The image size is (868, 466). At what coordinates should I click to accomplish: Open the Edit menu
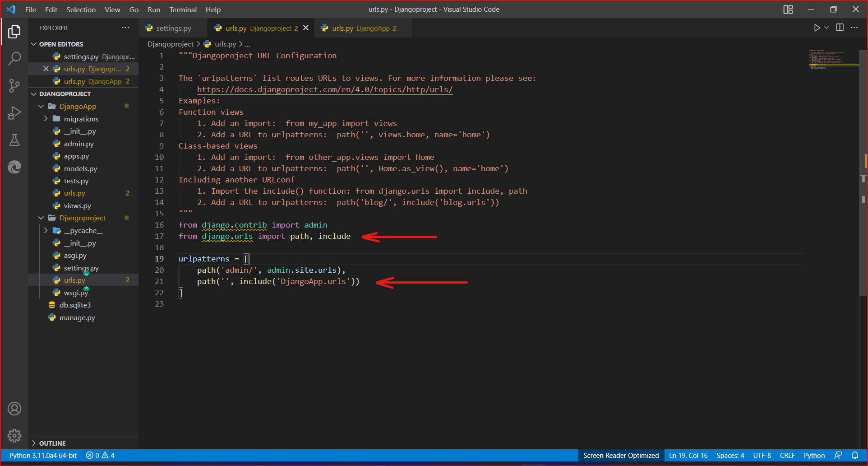51,9
